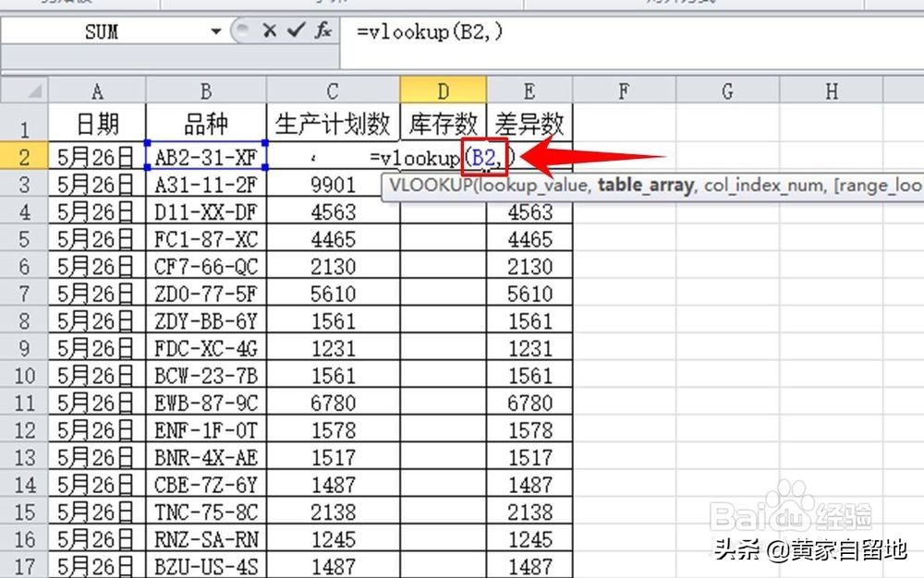The image size is (924, 578).
Task: Select cell RNZ-SA-RN
Action: pyautogui.click(x=206, y=538)
